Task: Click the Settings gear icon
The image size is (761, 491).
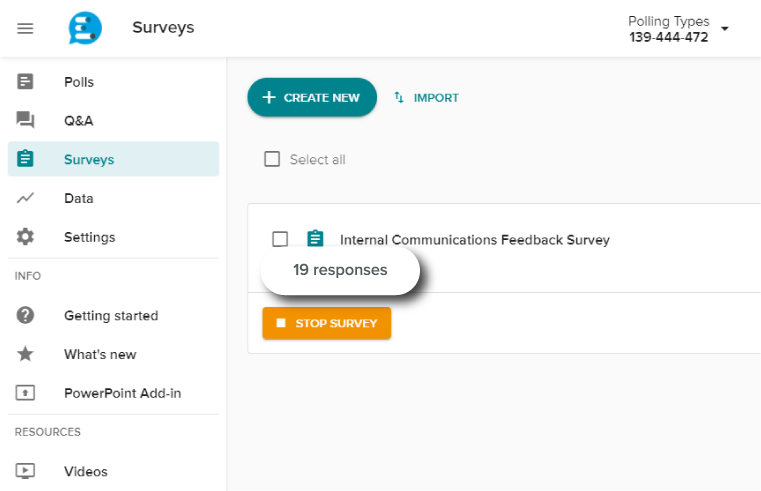Action: (26, 237)
